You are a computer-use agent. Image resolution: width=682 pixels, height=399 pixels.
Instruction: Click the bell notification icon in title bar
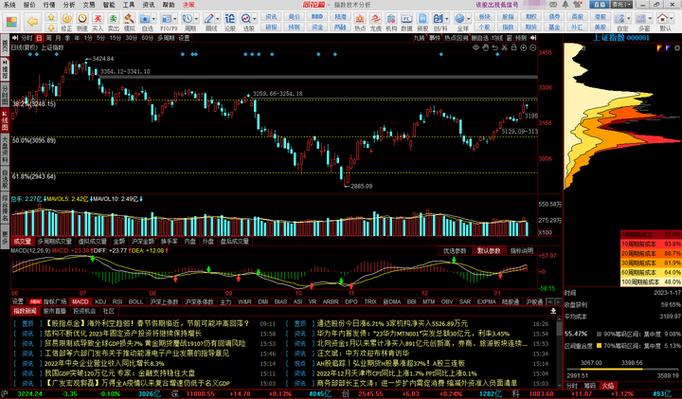565,4
